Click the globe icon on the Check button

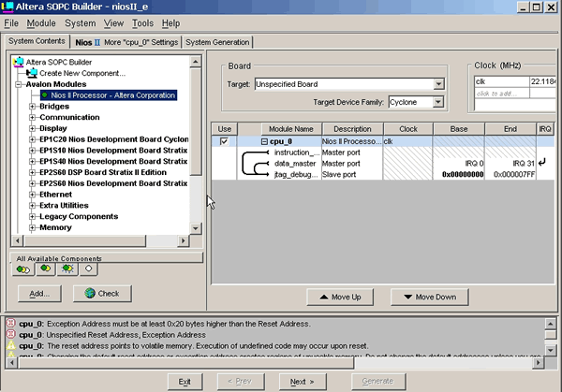click(x=90, y=293)
